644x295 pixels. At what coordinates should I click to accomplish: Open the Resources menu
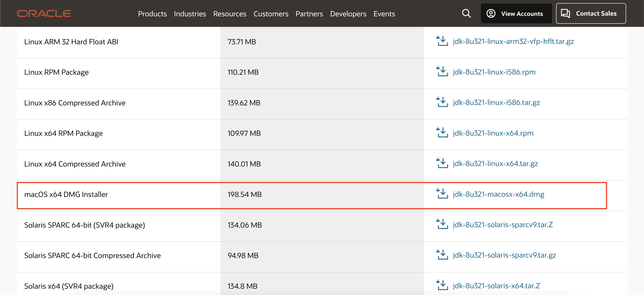click(230, 14)
